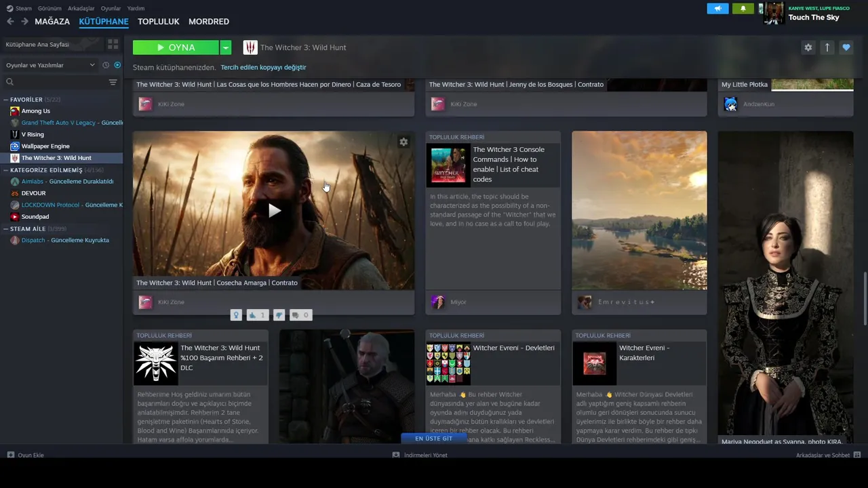Click the Touch The Sky album art
Screen dimensions: 868x488
(x=774, y=14)
